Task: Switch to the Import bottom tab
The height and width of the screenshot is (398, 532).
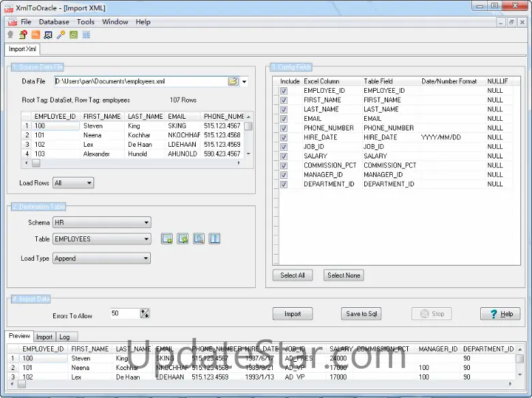Action: click(x=44, y=337)
